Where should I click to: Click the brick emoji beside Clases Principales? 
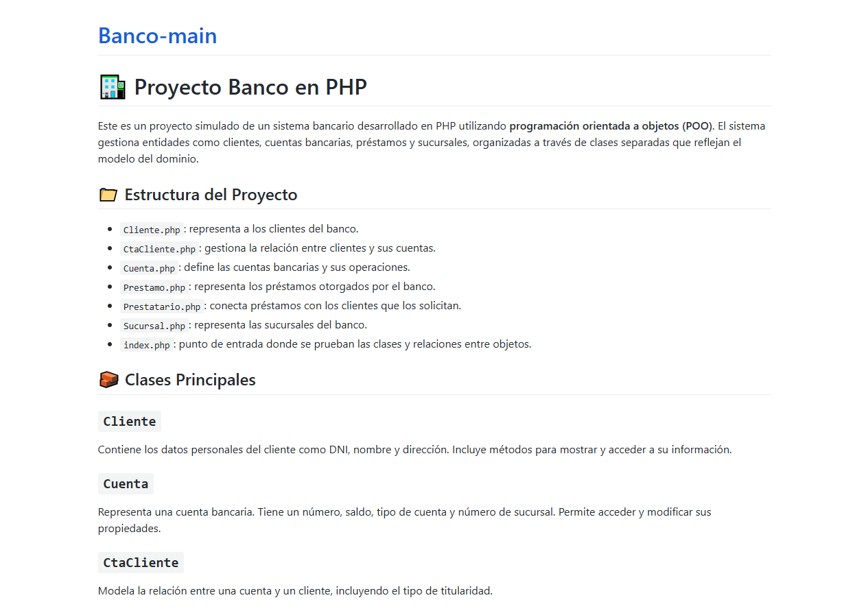[x=108, y=380]
